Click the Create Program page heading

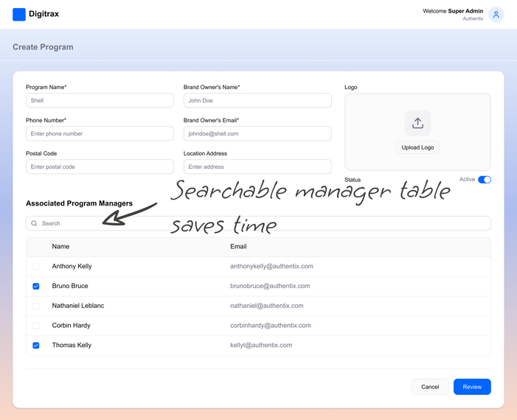point(43,47)
